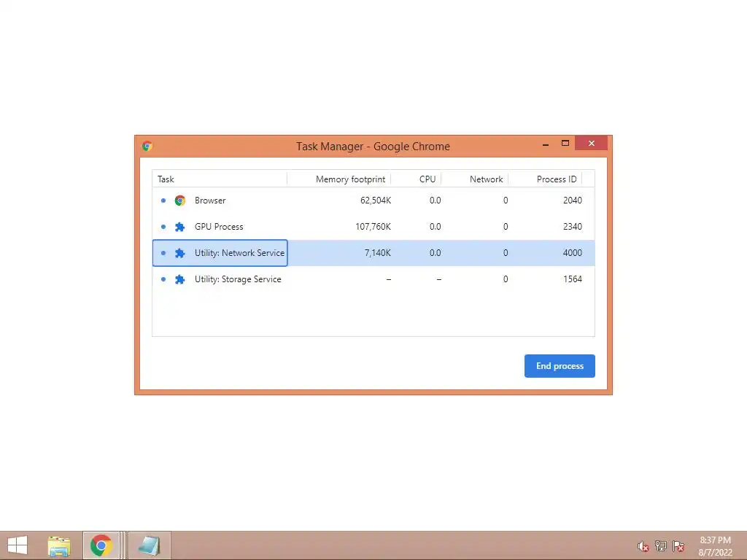The image size is (747, 560).
Task: Click process ID 1564
Action: 573,279
